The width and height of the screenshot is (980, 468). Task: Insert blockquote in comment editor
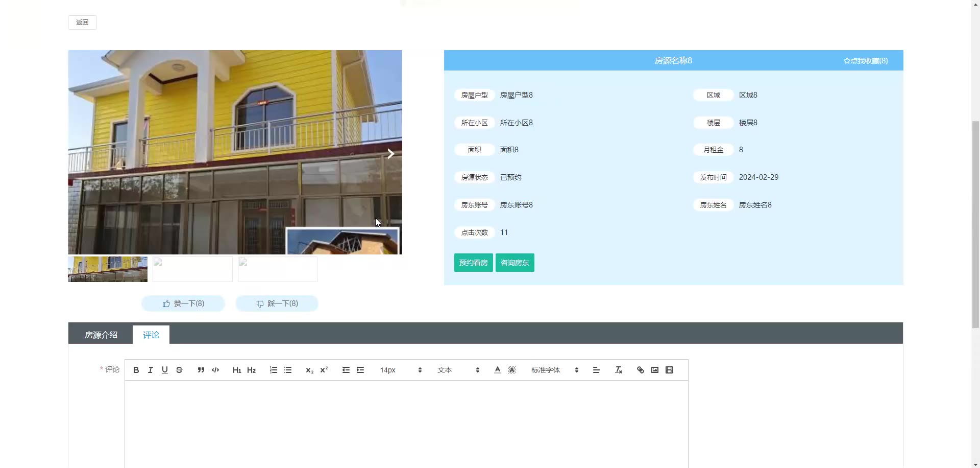click(x=201, y=370)
